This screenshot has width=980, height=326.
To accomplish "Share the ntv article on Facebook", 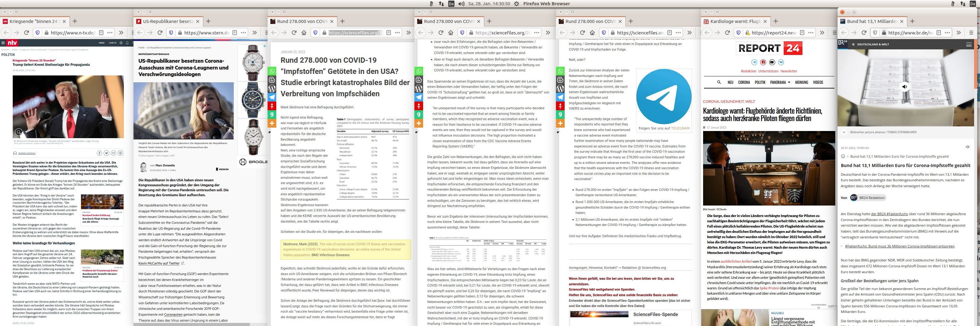I will point(99,153).
